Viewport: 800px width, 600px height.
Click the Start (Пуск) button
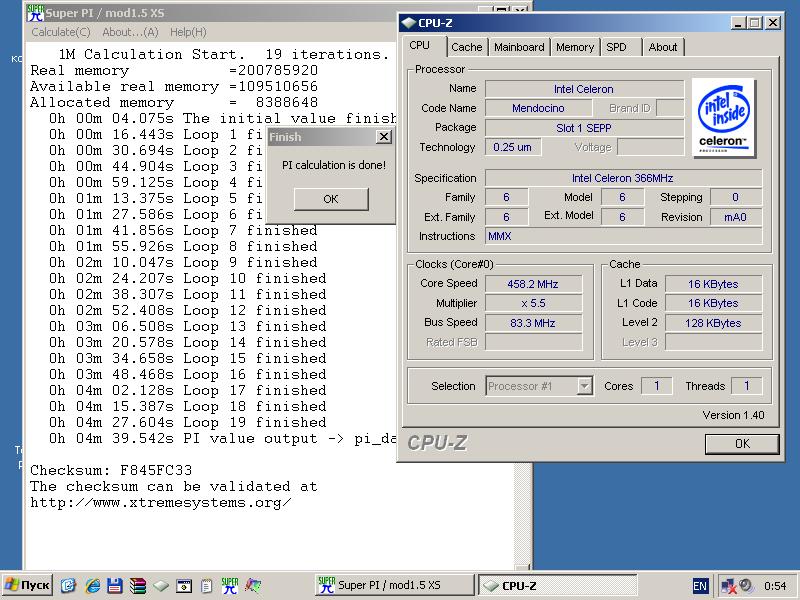tap(28, 585)
